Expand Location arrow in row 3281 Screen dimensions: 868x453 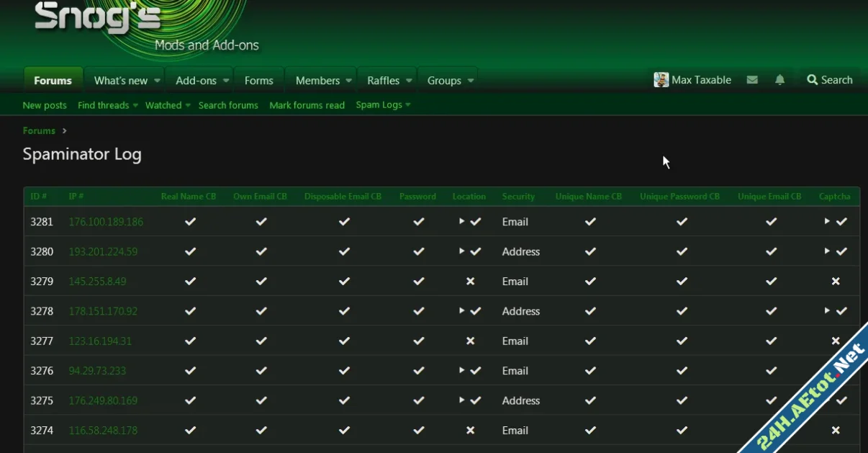[461, 221]
